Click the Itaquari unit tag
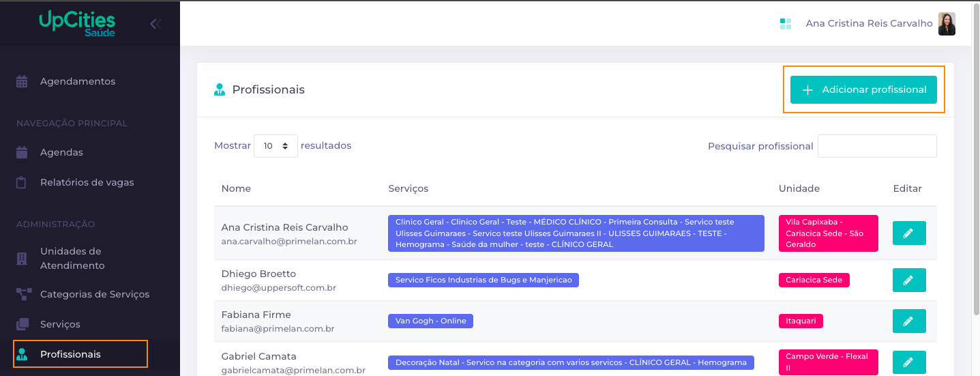 801,321
